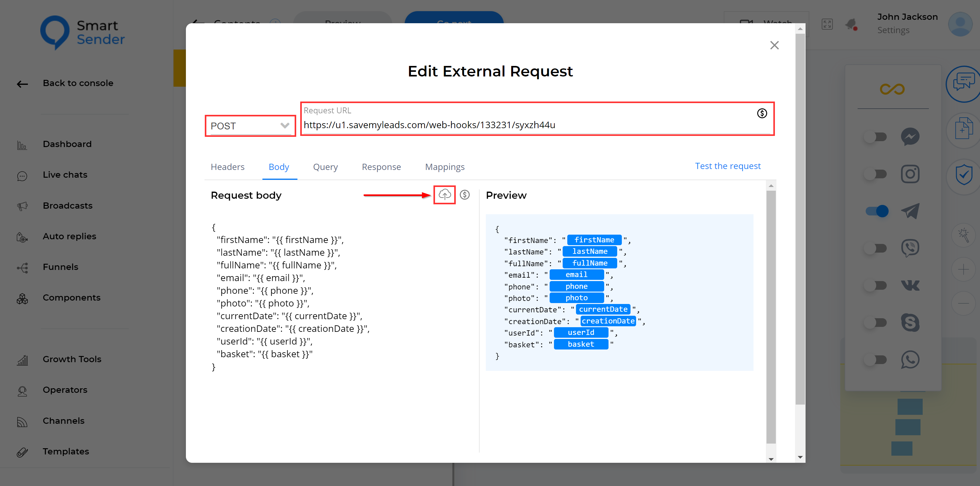Click the Instagram channel icon
This screenshot has width=980, height=486.
coord(910,174)
